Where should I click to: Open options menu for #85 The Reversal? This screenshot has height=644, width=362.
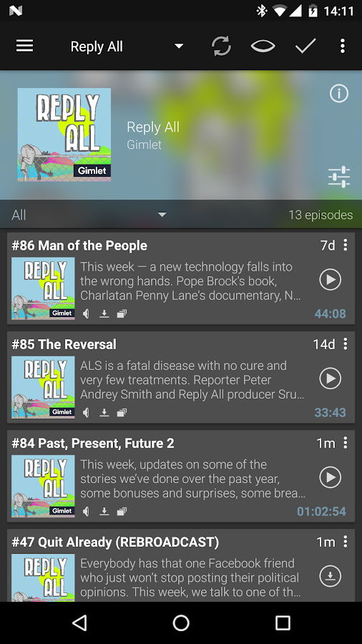(x=345, y=344)
